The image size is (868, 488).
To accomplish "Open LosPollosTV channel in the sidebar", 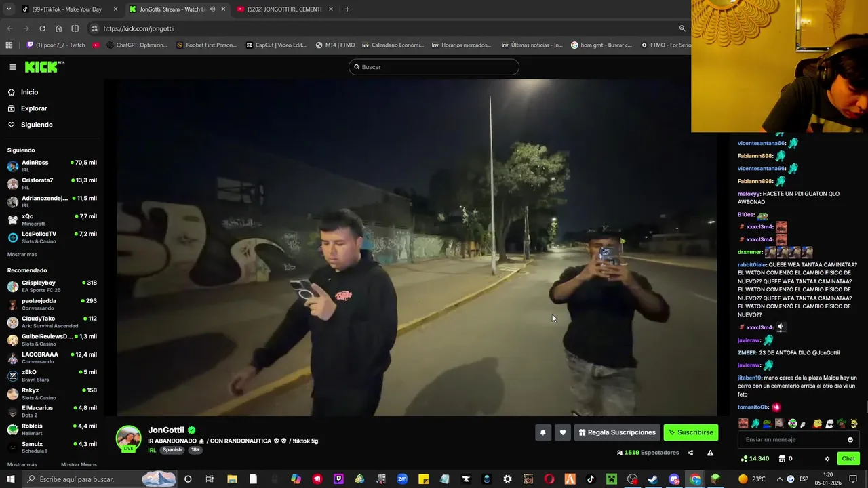I will click(52, 237).
